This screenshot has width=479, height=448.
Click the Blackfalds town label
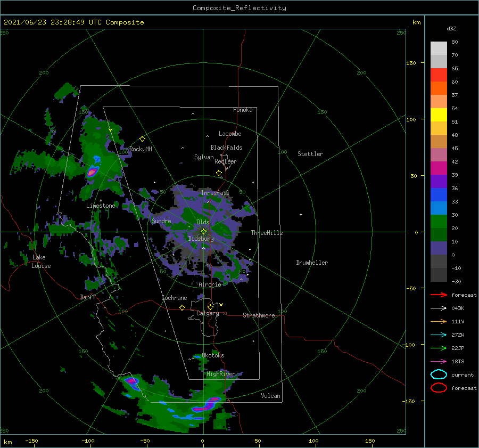(226, 148)
